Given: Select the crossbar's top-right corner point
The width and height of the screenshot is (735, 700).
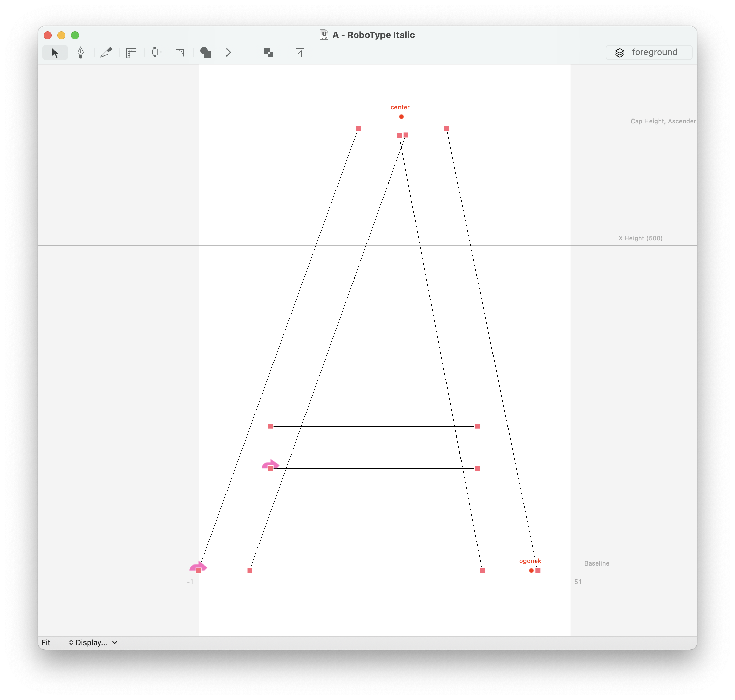Looking at the screenshot, I should (x=478, y=426).
